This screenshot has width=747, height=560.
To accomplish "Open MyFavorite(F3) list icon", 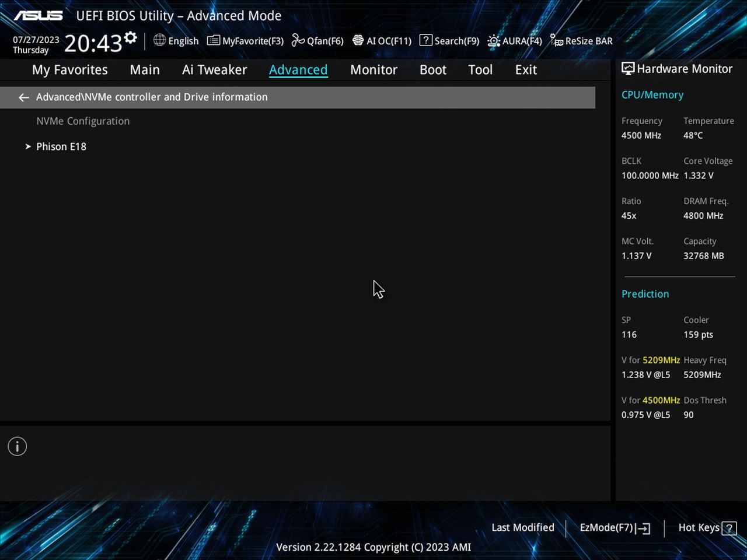I will click(214, 40).
